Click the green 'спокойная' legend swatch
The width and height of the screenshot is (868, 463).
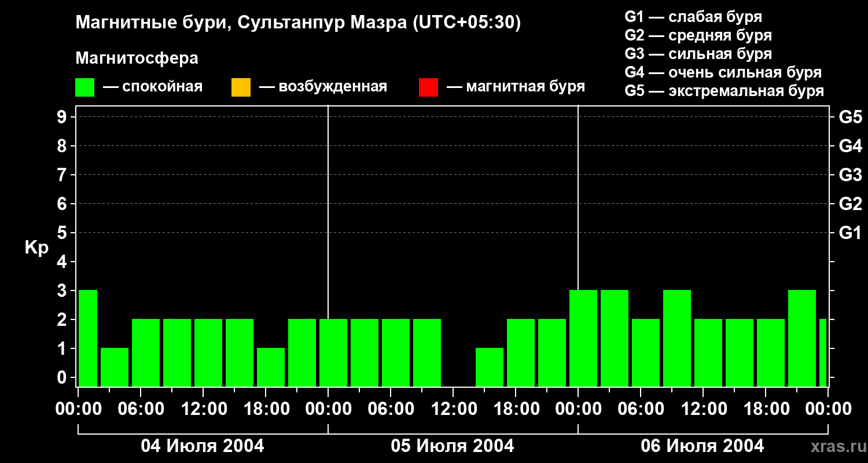pyautogui.click(x=85, y=87)
